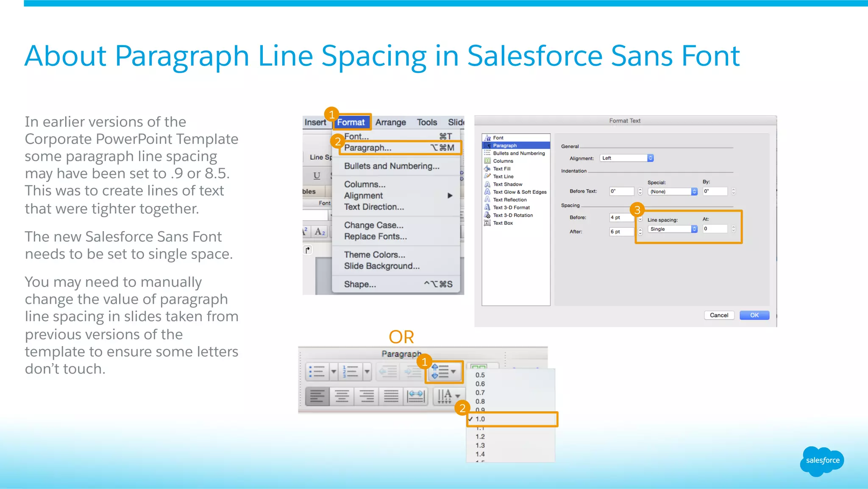Choose 1.3 line spacing value
This screenshot has height=489, width=868.
click(x=480, y=445)
